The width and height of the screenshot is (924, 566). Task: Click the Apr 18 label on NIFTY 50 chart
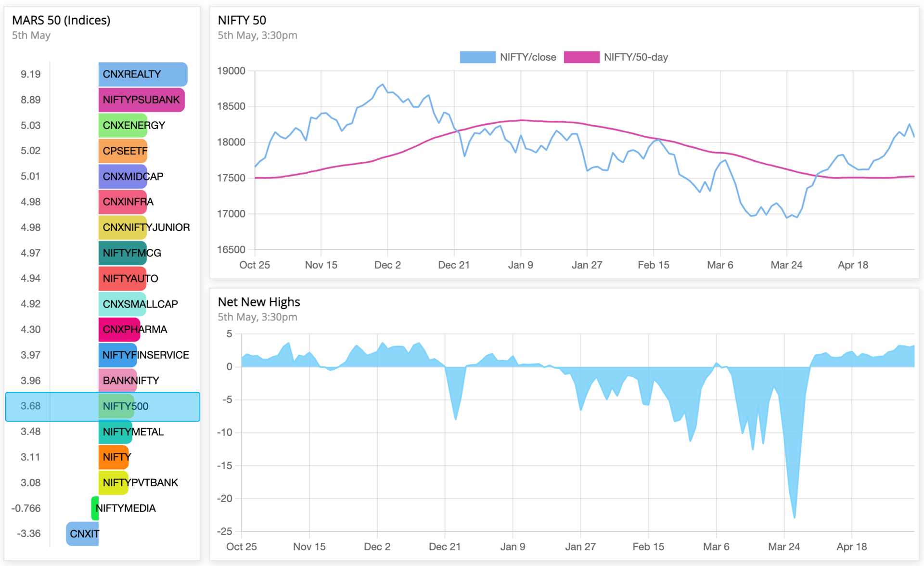tap(853, 265)
